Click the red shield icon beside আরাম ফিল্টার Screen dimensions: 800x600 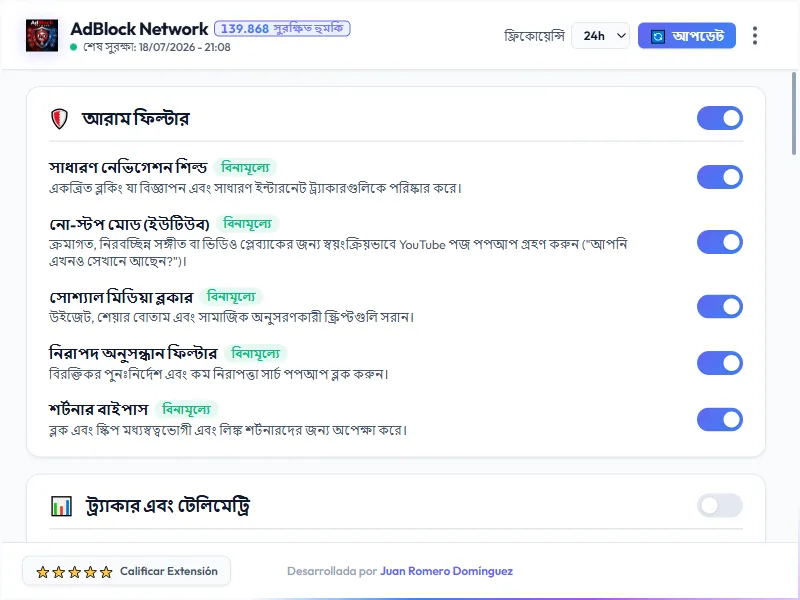59,119
